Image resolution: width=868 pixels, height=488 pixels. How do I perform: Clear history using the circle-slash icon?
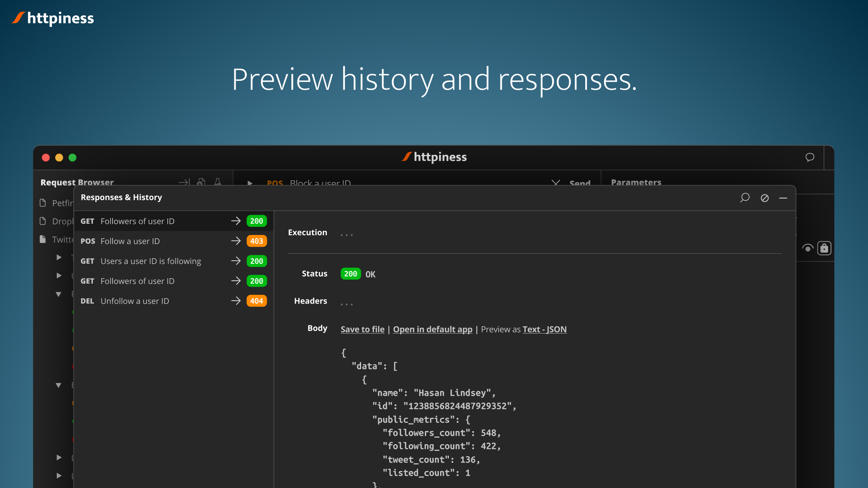pos(765,198)
